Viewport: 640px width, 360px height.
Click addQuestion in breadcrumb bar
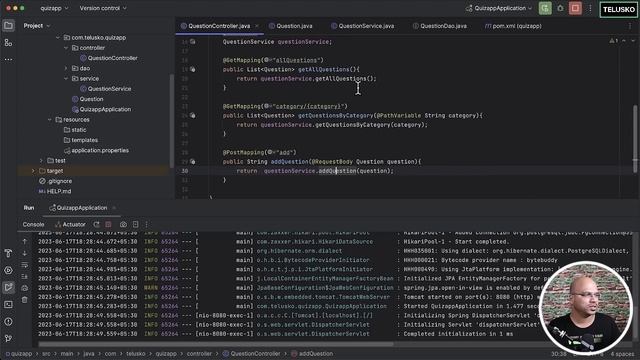(x=312, y=354)
